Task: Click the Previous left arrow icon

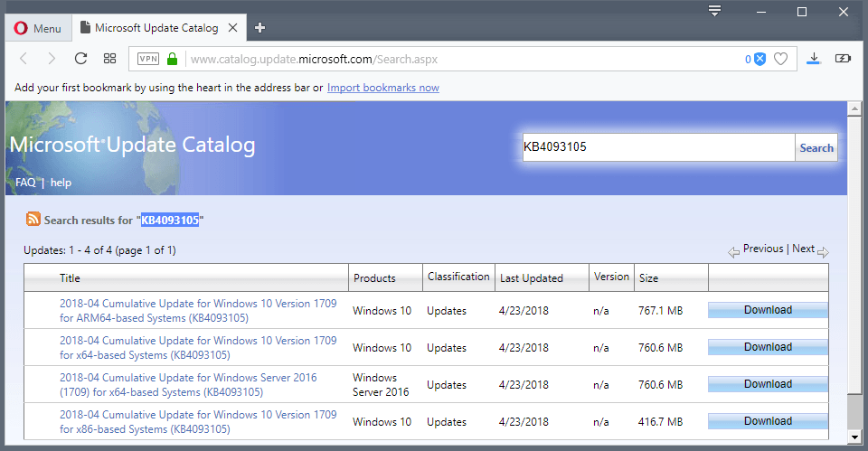Action: 734,252
